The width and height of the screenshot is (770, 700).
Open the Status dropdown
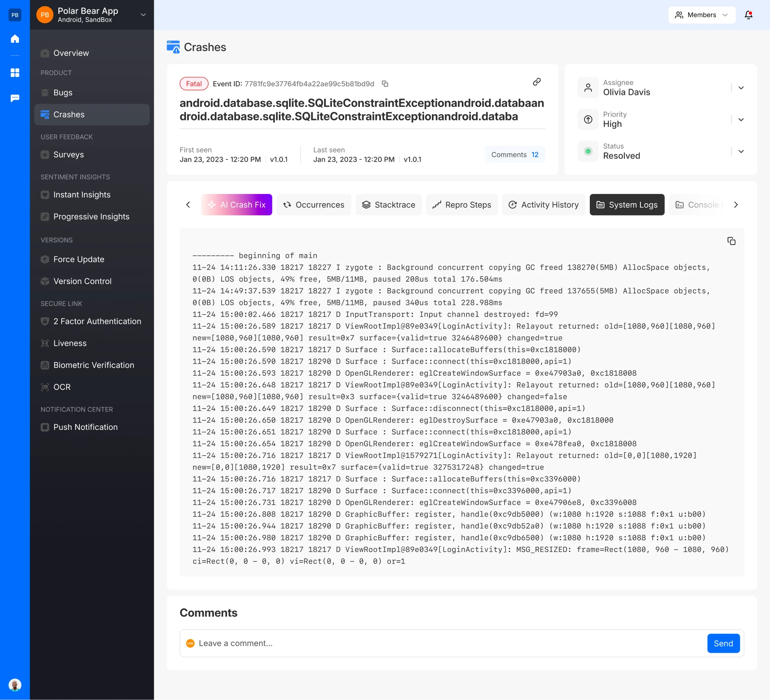(x=741, y=151)
